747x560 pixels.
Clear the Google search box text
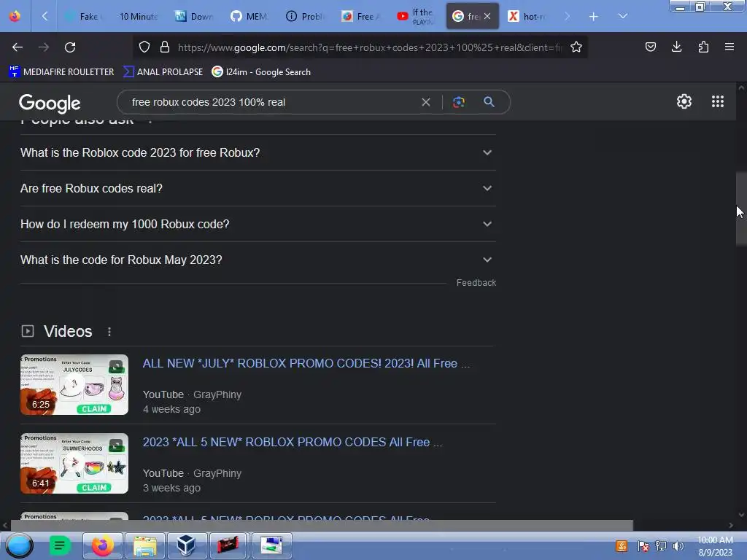426,102
